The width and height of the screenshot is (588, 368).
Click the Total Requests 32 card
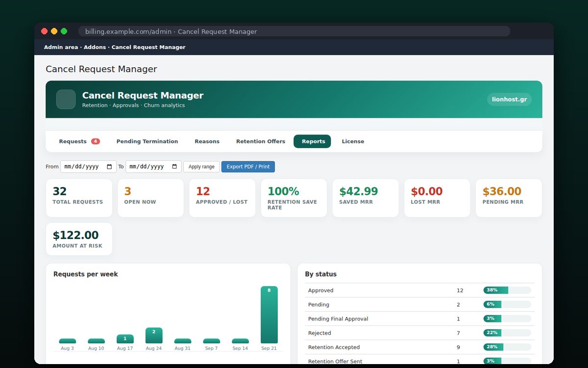[x=79, y=198]
